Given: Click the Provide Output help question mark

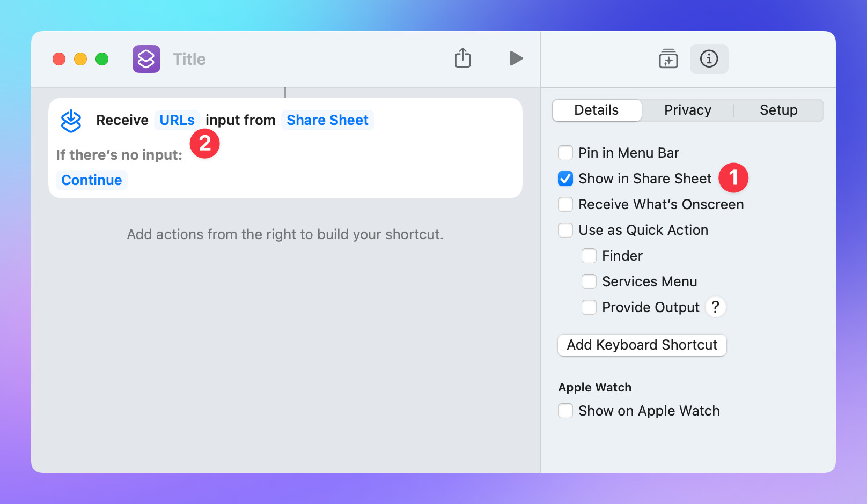Looking at the screenshot, I should pos(715,307).
